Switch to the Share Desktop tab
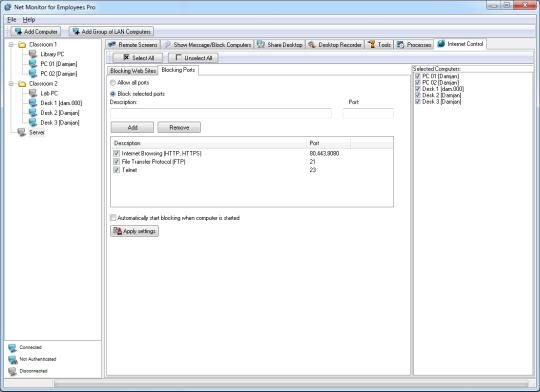This screenshot has height=392, width=540. click(x=280, y=44)
